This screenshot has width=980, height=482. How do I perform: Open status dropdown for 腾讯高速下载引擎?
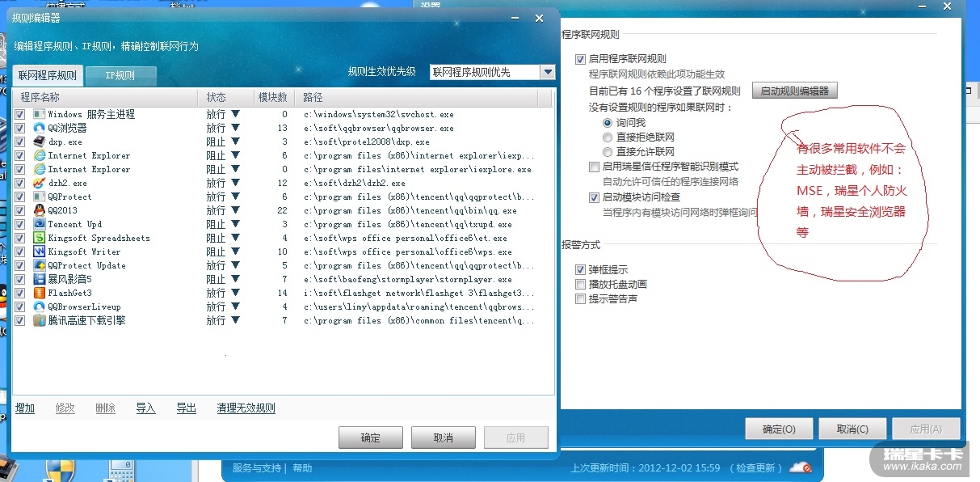click(x=235, y=320)
